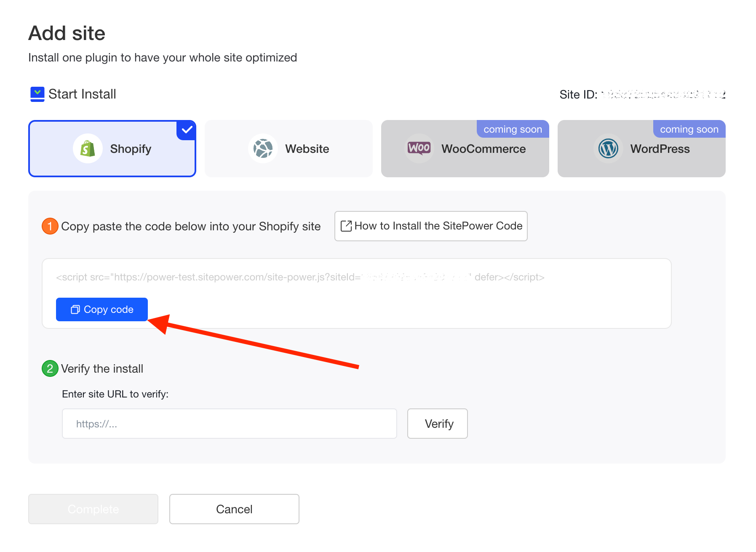Click the copy icon inside Copy code button
The image size is (756, 552).
click(x=75, y=310)
